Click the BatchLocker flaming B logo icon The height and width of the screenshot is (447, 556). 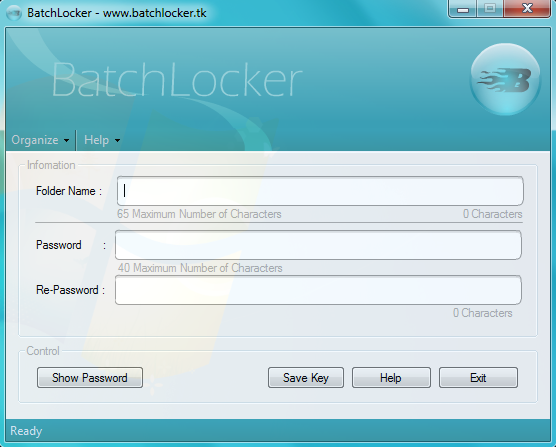pyautogui.click(x=505, y=79)
